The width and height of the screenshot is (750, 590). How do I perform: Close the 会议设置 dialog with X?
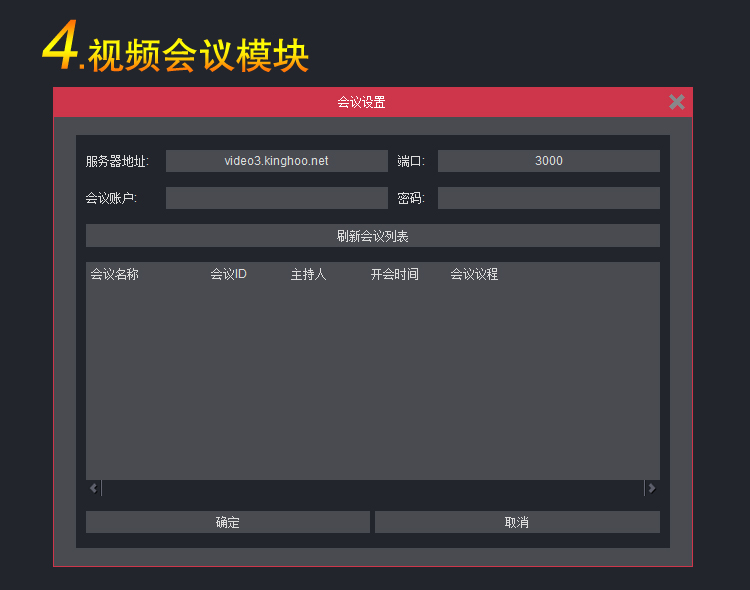(677, 102)
